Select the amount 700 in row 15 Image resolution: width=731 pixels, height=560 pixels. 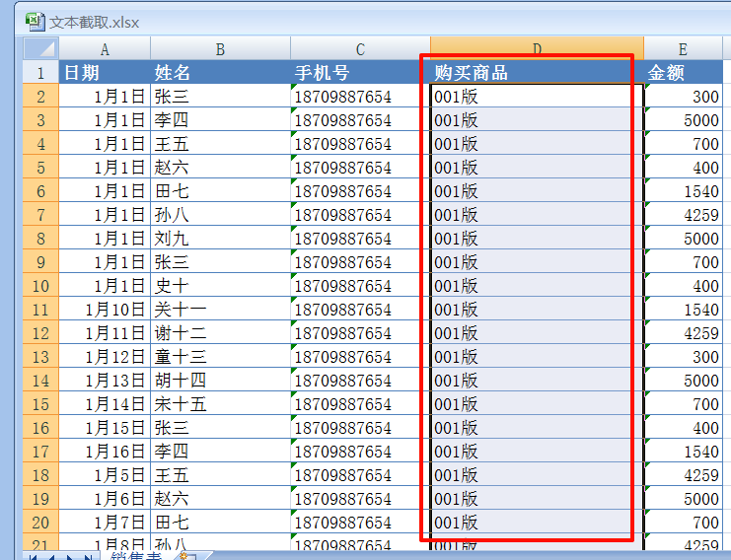coord(683,403)
